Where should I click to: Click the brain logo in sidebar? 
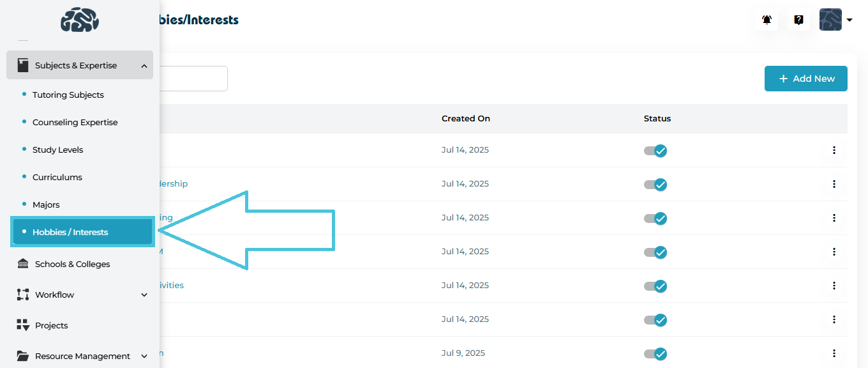pos(80,20)
